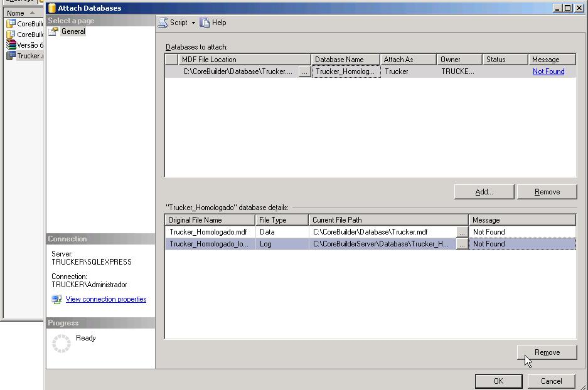Browse path for Trucker_Homologado.mdf row
This screenshot has width=588, height=390.
click(462, 232)
